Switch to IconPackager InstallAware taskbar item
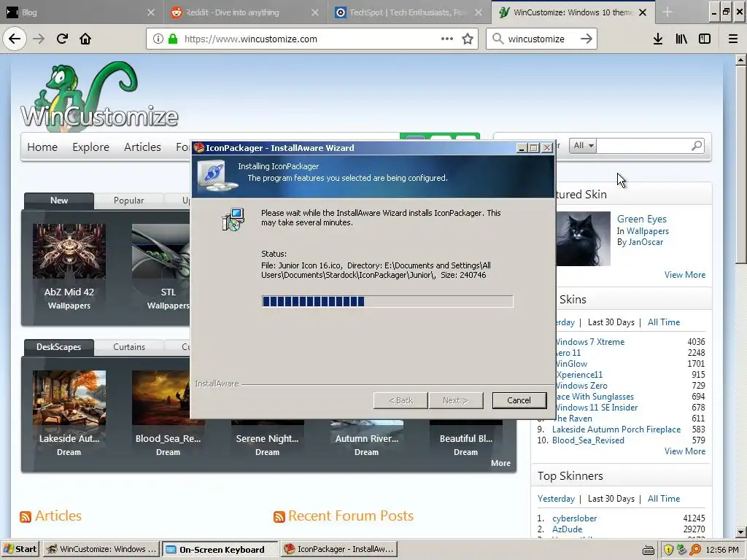The image size is (747, 560). coord(339,549)
